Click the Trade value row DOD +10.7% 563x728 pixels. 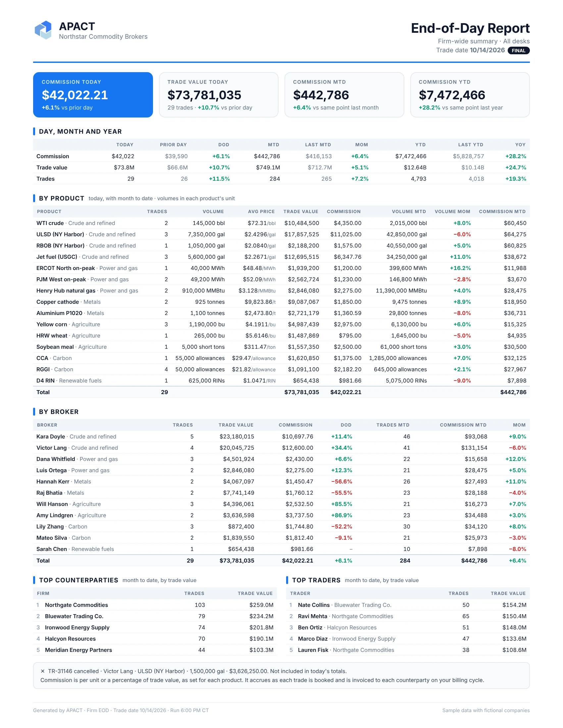pyautogui.click(x=219, y=167)
